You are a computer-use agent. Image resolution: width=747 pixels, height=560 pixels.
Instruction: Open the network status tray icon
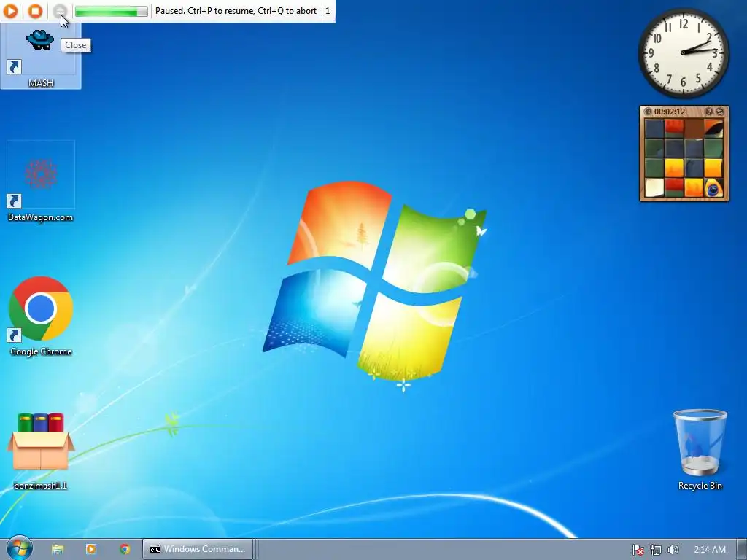pos(656,550)
